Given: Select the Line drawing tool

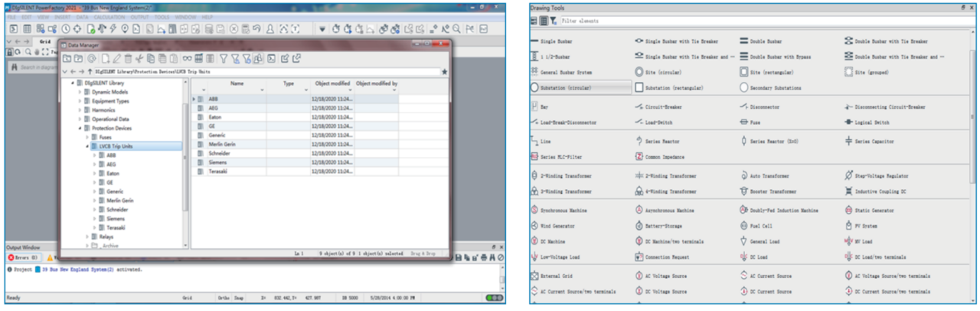Looking at the screenshot, I should click(540, 141).
